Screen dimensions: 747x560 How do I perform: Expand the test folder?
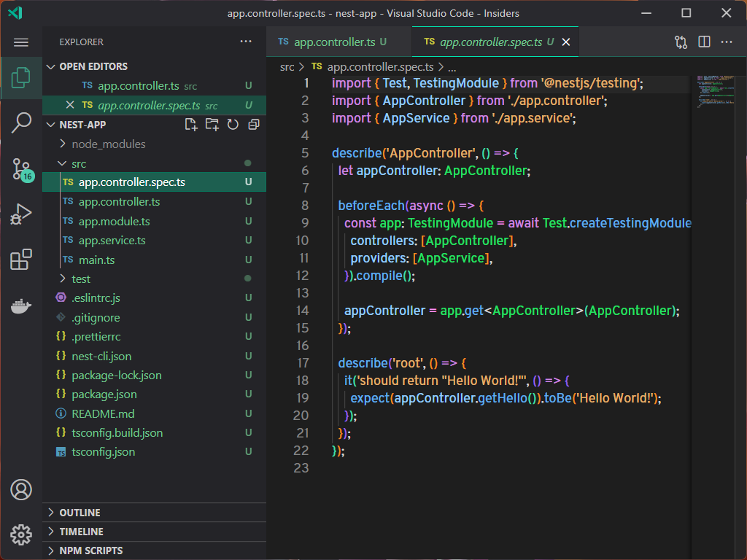[81, 279]
